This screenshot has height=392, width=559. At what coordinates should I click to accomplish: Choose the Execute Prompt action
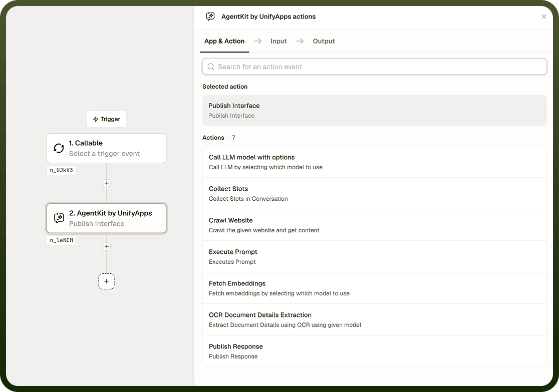pos(375,257)
